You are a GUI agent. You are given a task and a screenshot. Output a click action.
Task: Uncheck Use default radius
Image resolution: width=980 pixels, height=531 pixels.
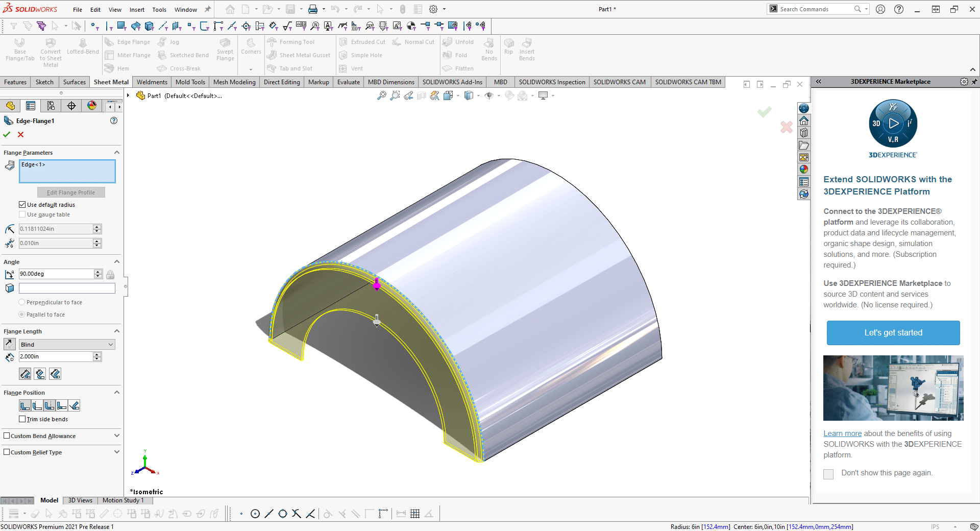click(x=22, y=204)
